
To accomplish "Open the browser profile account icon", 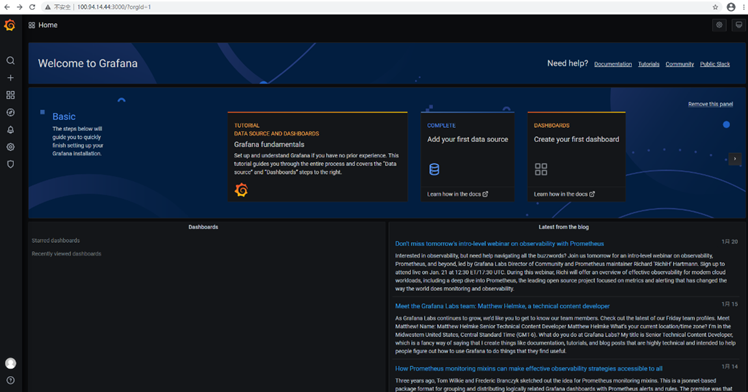I will tap(731, 7).
